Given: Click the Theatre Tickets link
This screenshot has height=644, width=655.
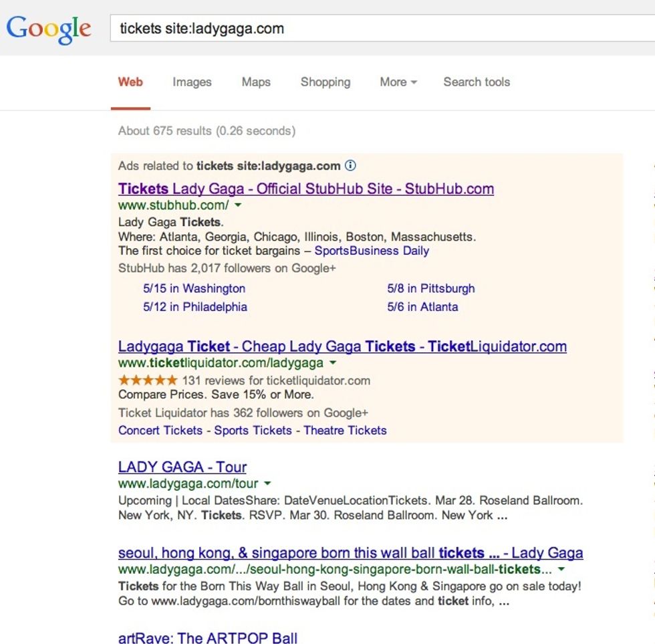Looking at the screenshot, I should tap(345, 430).
